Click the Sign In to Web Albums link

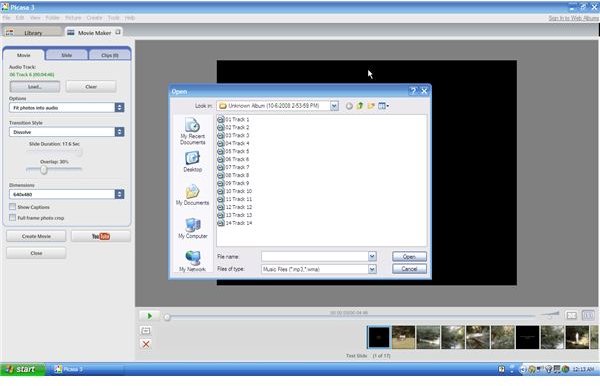(x=573, y=18)
